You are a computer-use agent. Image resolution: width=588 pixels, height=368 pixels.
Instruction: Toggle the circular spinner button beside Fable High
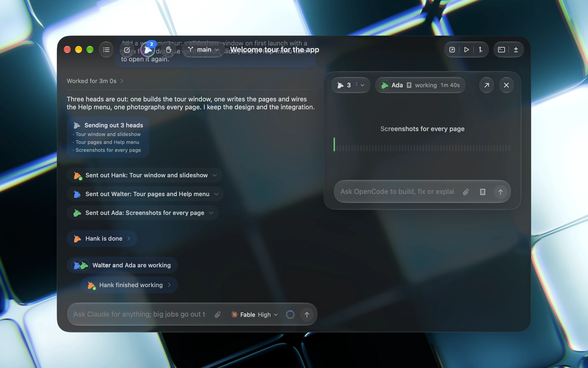pyautogui.click(x=290, y=314)
